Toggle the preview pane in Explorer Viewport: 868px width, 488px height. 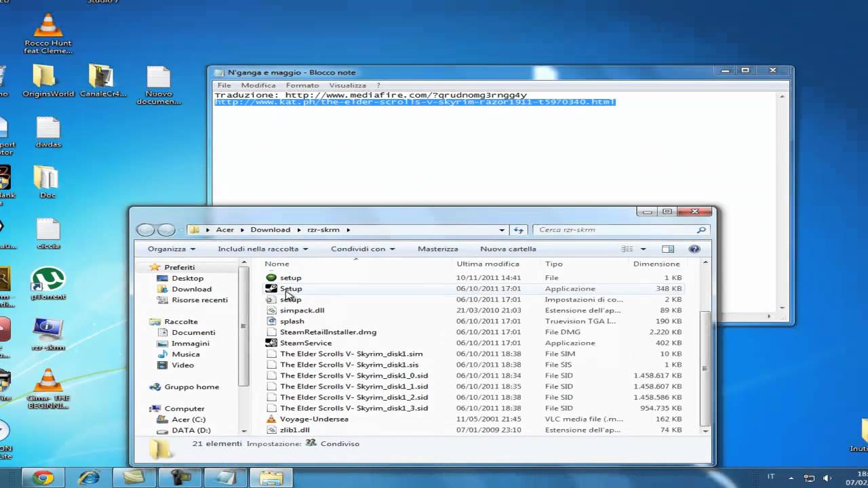click(668, 249)
